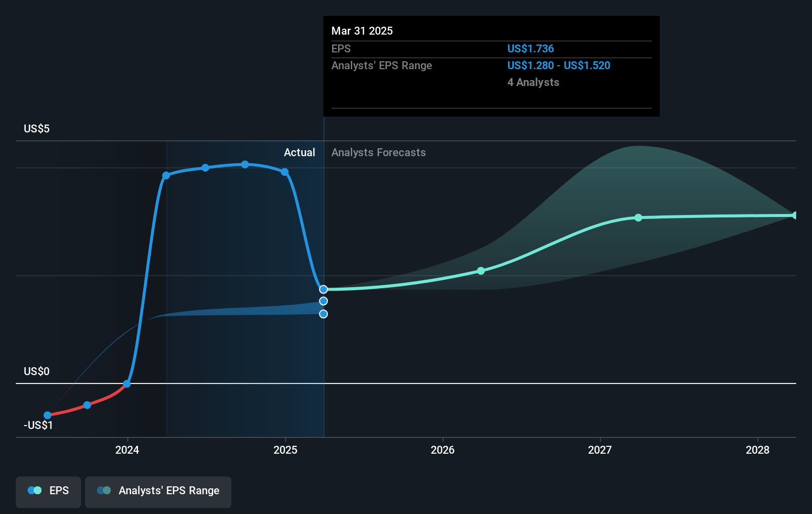Click the '4 Analysts' text in tooltip
The image size is (812, 514).
[533, 82]
